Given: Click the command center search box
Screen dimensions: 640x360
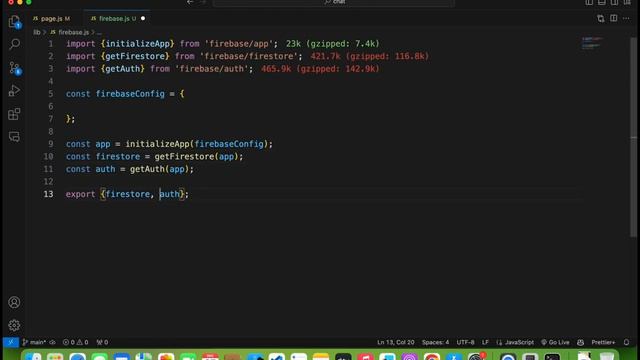Looking at the screenshot, I should [333, 2].
